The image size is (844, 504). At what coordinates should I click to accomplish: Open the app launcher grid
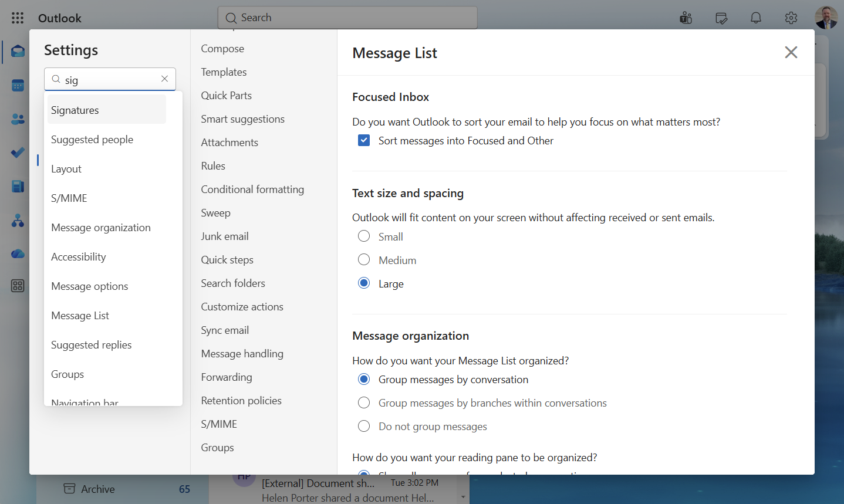click(x=18, y=18)
